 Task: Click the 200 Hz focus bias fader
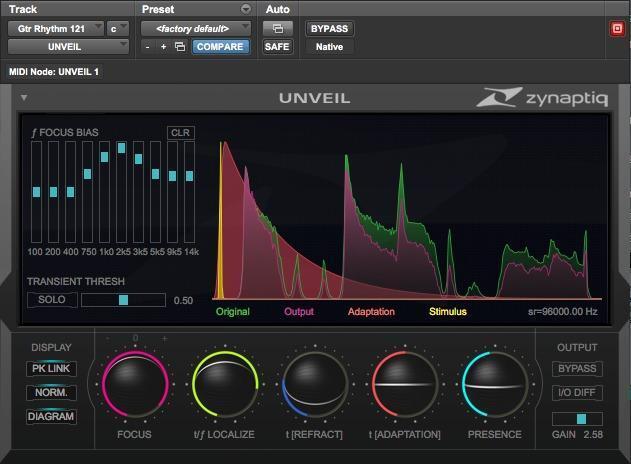coord(54,192)
